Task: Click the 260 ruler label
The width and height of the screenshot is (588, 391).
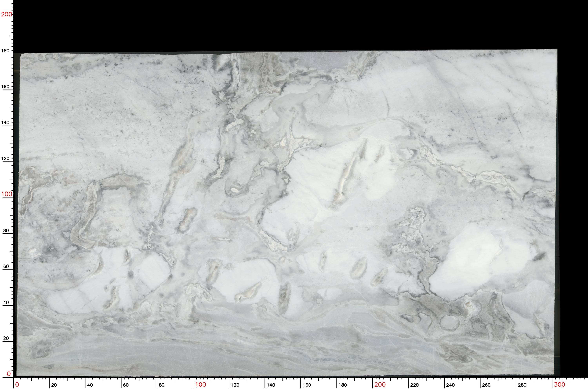Action: (x=486, y=385)
